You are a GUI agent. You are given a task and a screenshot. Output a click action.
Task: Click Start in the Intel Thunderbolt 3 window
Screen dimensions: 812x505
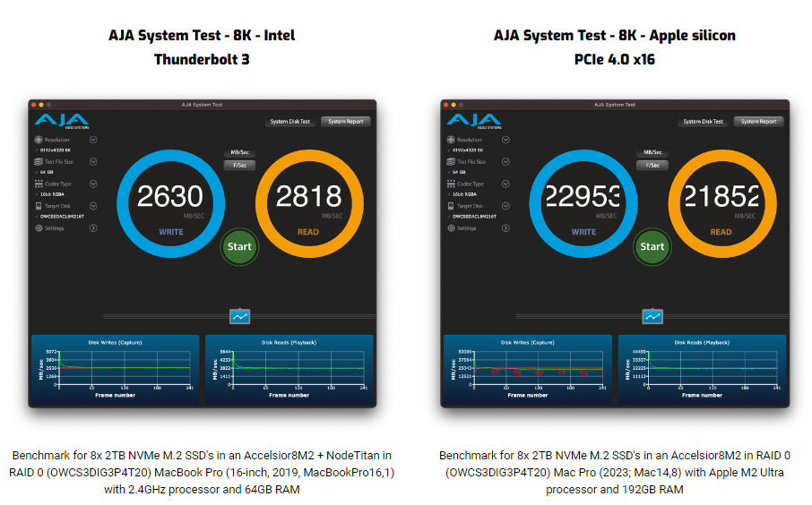[x=239, y=247]
